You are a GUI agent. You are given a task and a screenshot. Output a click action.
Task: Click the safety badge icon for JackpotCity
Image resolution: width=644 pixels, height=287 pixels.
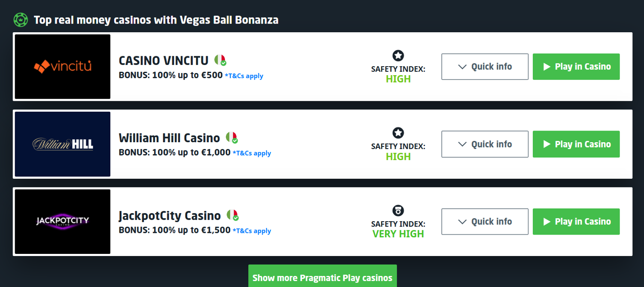(x=398, y=211)
